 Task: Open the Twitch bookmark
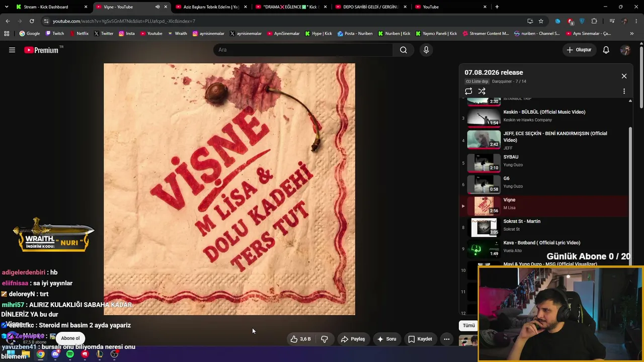click(55, 34)
